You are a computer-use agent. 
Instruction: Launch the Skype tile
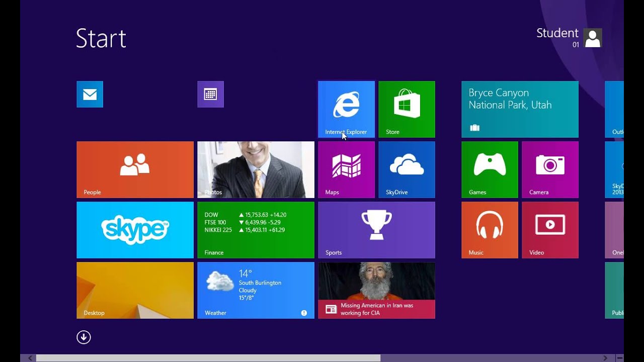(135, 230)
